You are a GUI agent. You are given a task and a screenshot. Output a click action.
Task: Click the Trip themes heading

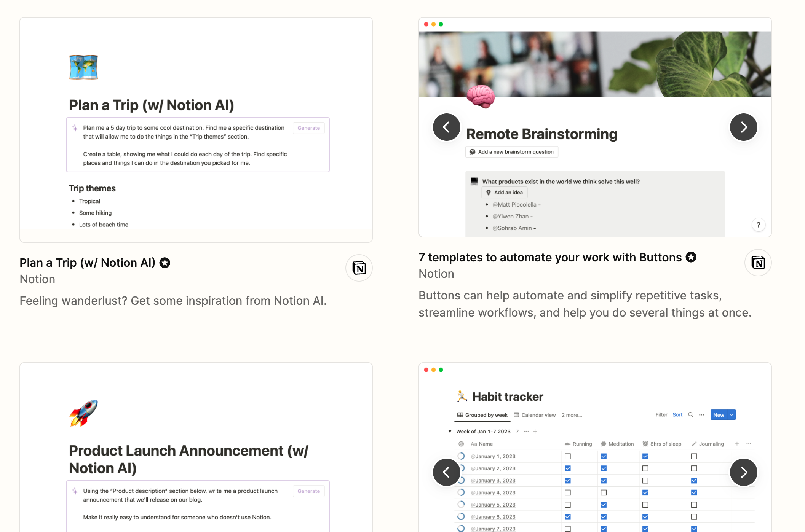[92, 188]
